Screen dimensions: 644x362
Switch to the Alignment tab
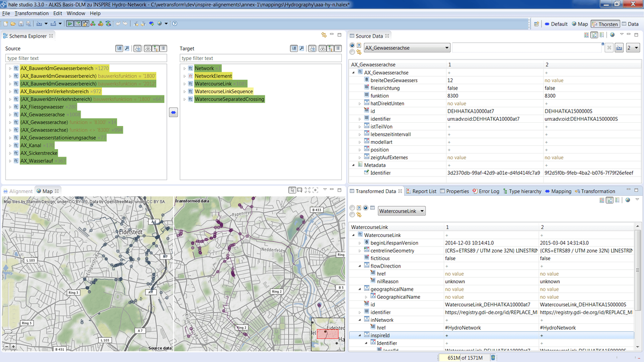click(17, 191)
